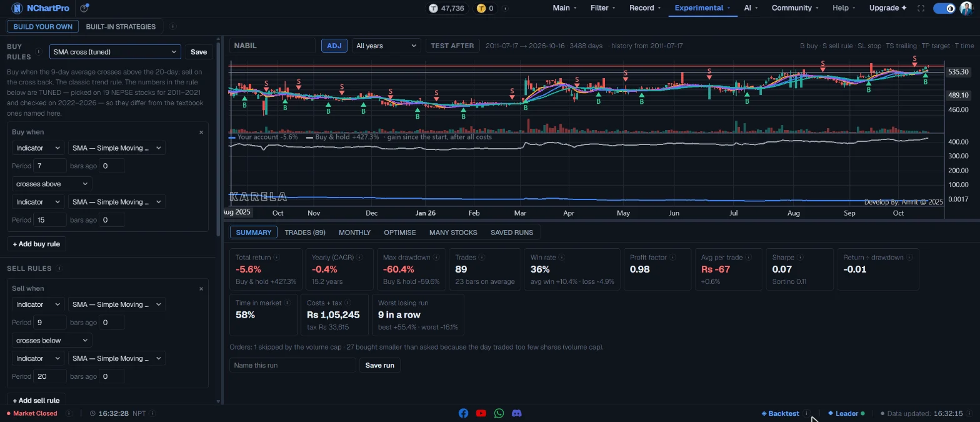Open SMA dropdown beside Period 20
The image size is (980, 422).
point(116,358)
